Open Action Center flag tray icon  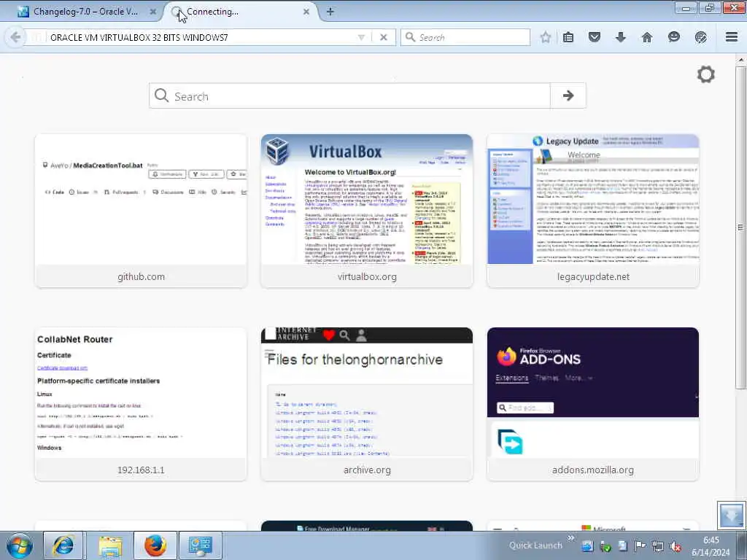coord(640,547)
